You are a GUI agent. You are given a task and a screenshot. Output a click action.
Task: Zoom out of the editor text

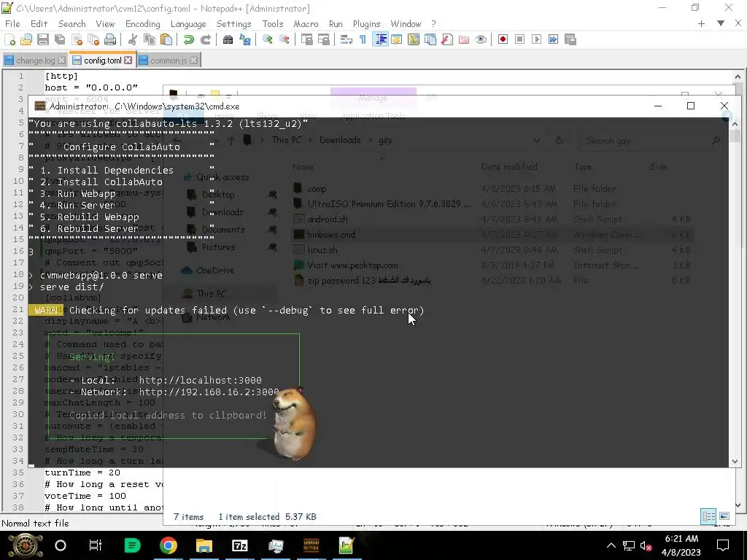(284, 39)
